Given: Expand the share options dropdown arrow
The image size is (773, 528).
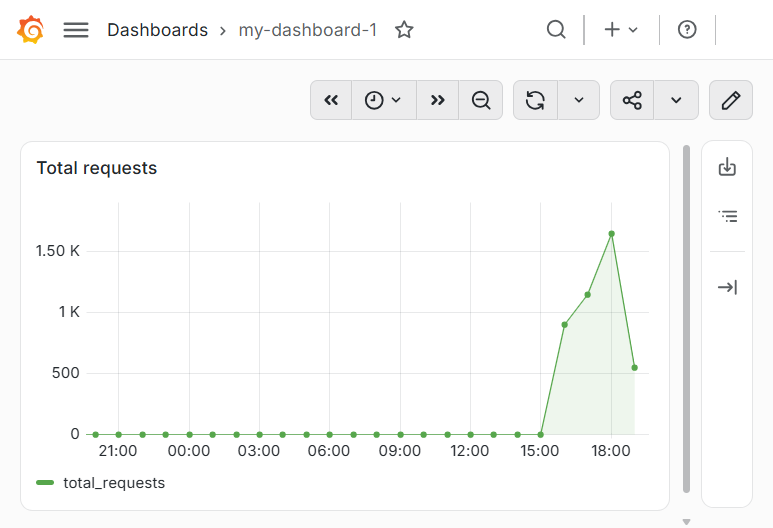Looking at the screenshot, I should pos(676,100).
